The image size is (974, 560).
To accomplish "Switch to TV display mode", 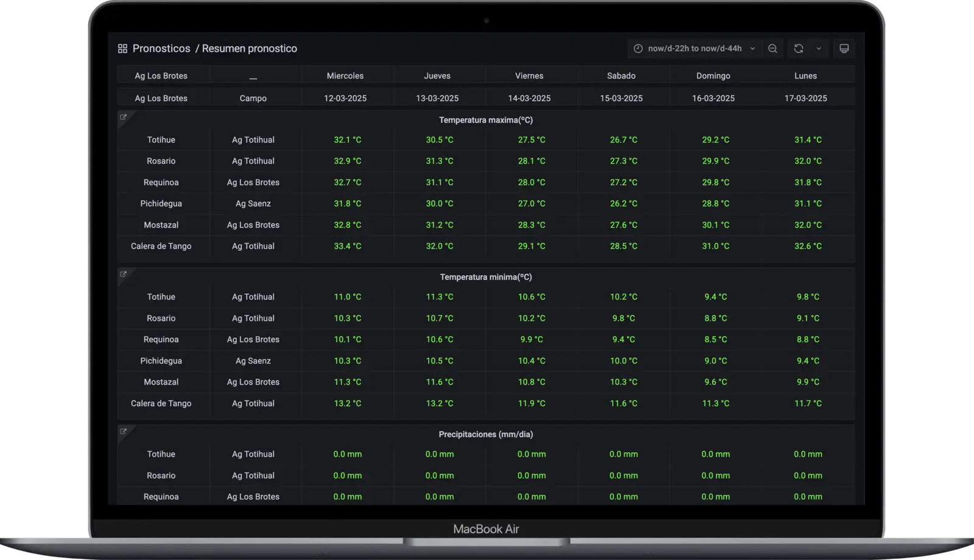I will click(x=844, y=49).
